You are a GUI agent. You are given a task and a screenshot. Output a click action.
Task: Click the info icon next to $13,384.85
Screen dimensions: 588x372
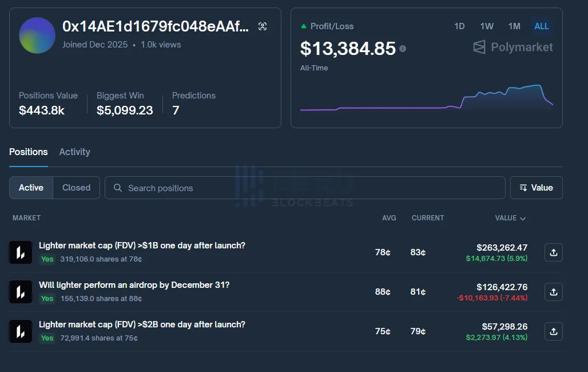pos(403,49)
